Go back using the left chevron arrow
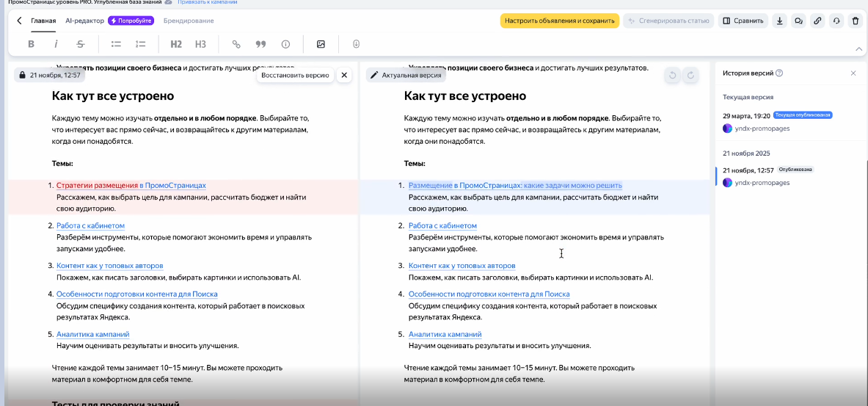Screen dimensions: 868x406 (x=19, y=21)
